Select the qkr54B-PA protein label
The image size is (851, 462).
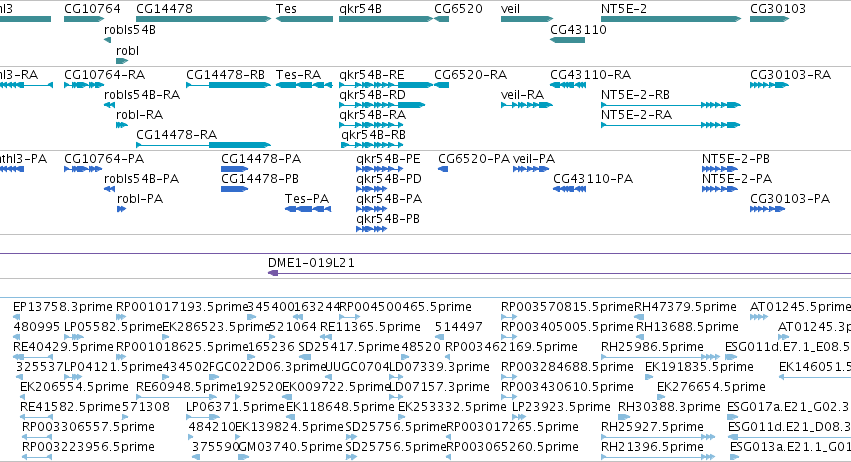tap(389, 199)
